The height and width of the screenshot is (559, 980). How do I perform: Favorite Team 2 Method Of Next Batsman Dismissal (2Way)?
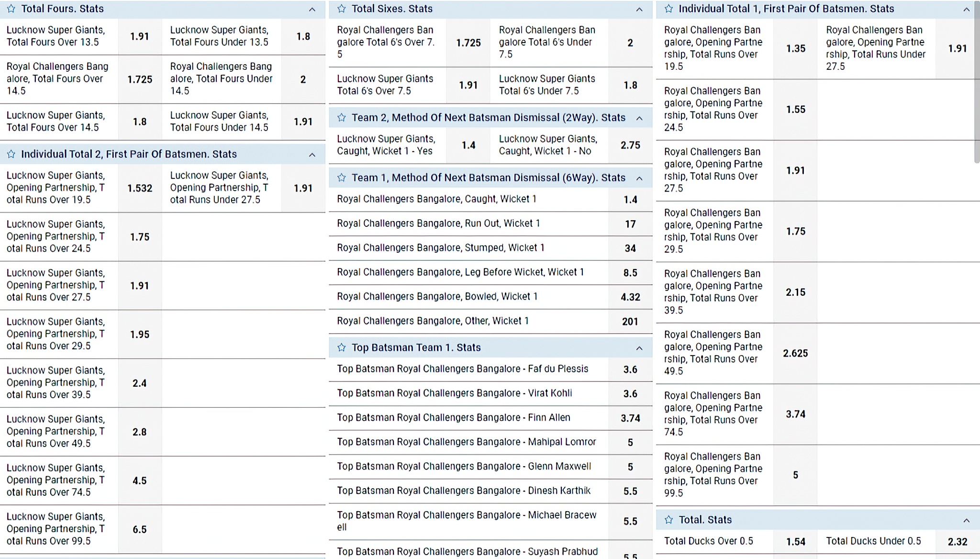click(341, 118)
